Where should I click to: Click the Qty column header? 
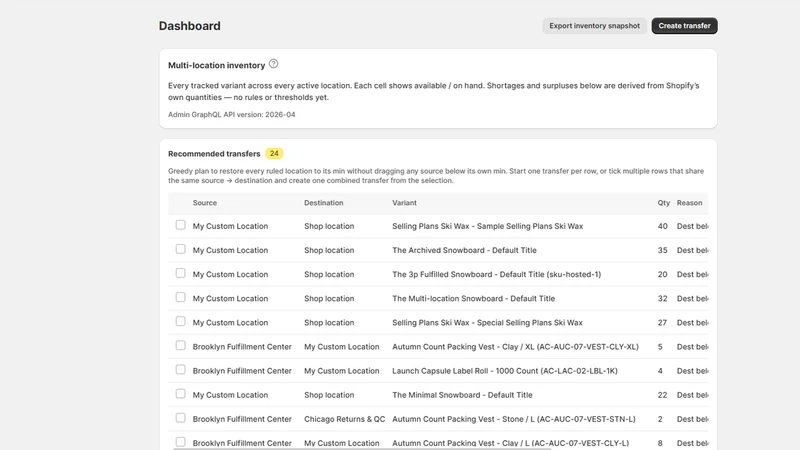pyautogui.click(x=663, y=203)
